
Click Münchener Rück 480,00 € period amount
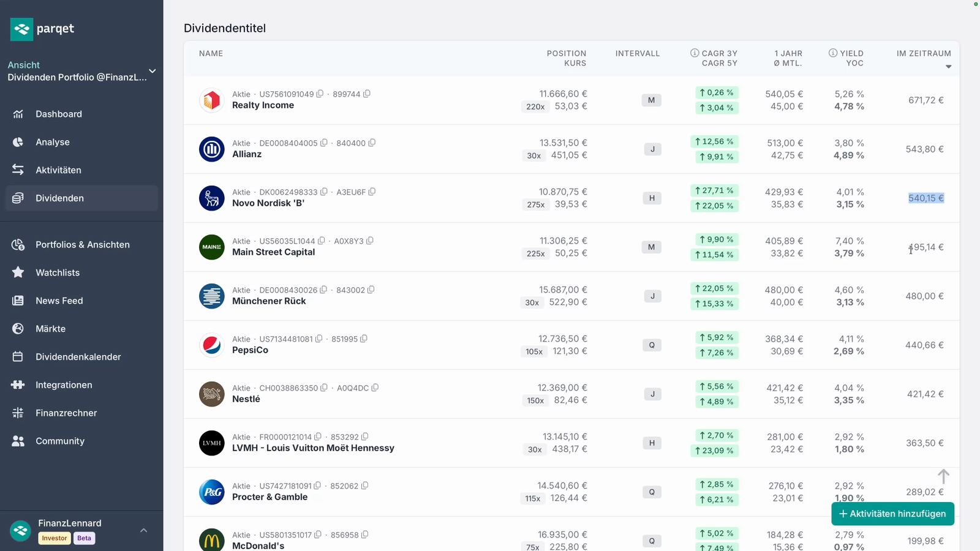pos(925,296)
